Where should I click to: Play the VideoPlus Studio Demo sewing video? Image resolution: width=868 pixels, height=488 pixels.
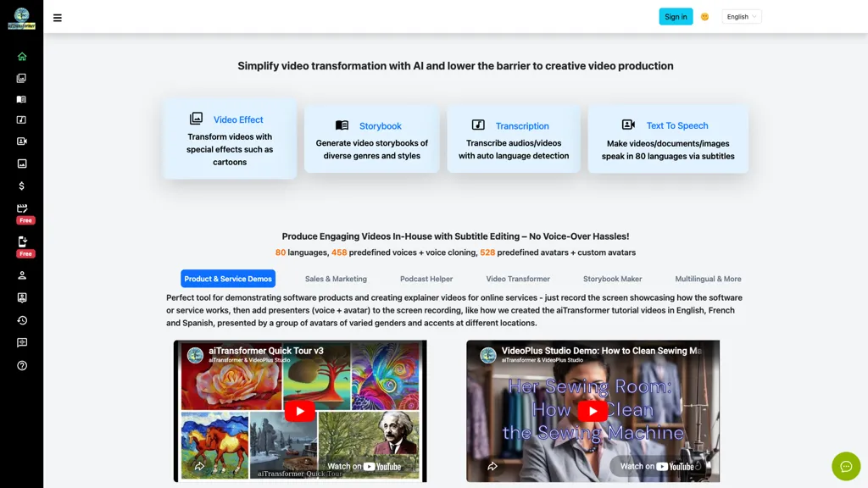click(593, 411)
